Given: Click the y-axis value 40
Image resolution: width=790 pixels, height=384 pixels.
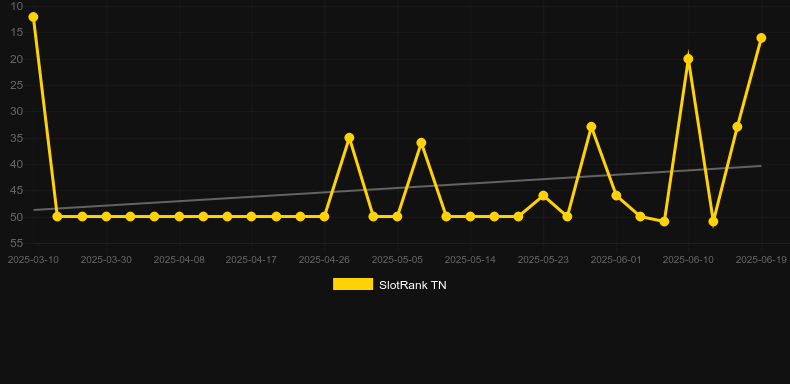Looking at the screenshot, I should (17, 164).
